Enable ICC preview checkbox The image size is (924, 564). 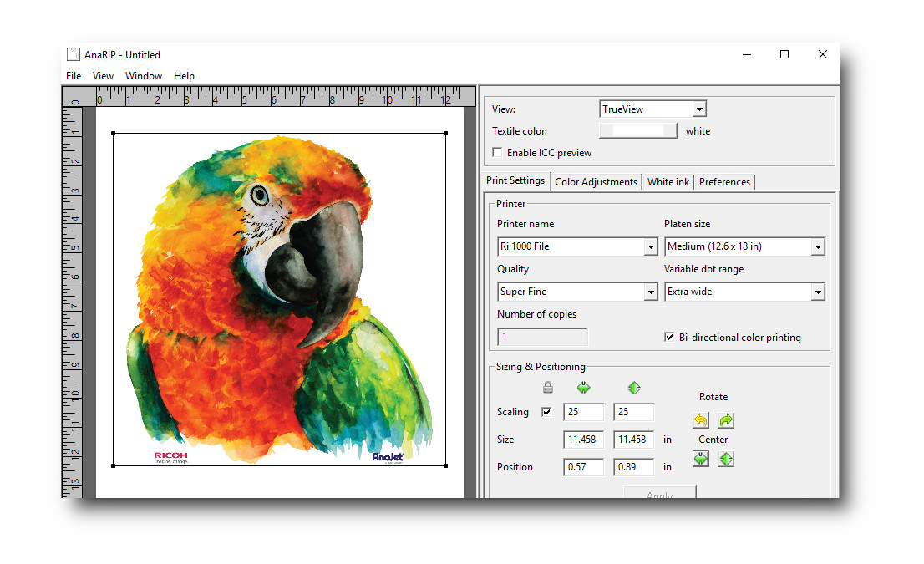(x=498, y=153)
